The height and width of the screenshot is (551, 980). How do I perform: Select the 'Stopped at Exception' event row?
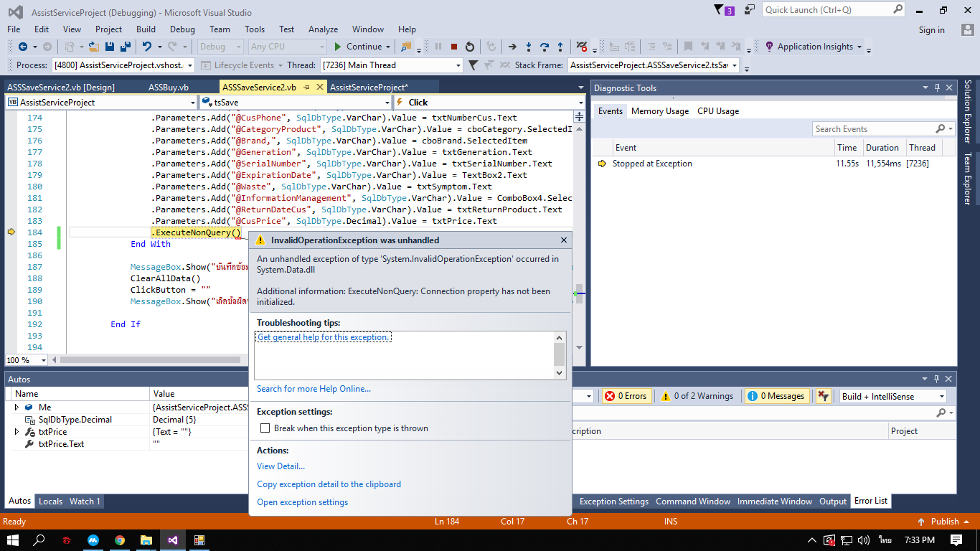click(x=773, y=164)
